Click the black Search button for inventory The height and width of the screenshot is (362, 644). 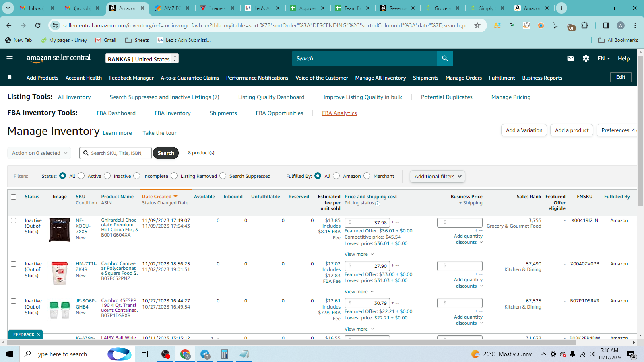pyautogui.click(x=166, y=153)
